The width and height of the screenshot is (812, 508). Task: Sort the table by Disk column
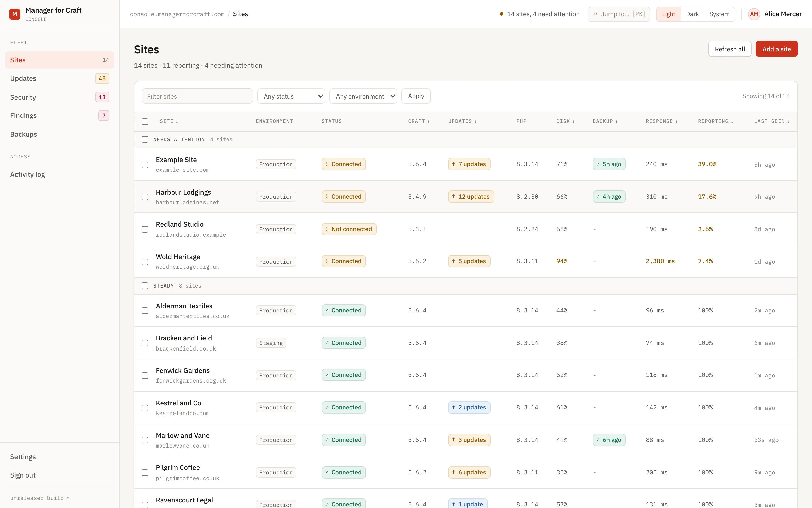click(x=565, y=121)
